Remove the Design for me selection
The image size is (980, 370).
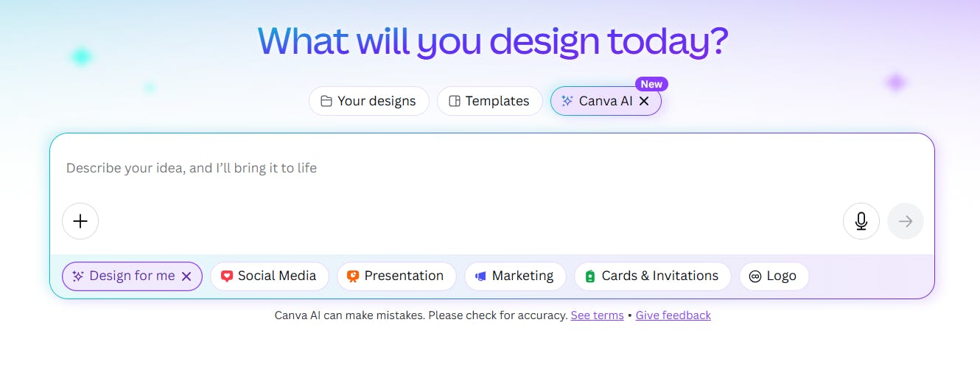click(x=186, y=276)
